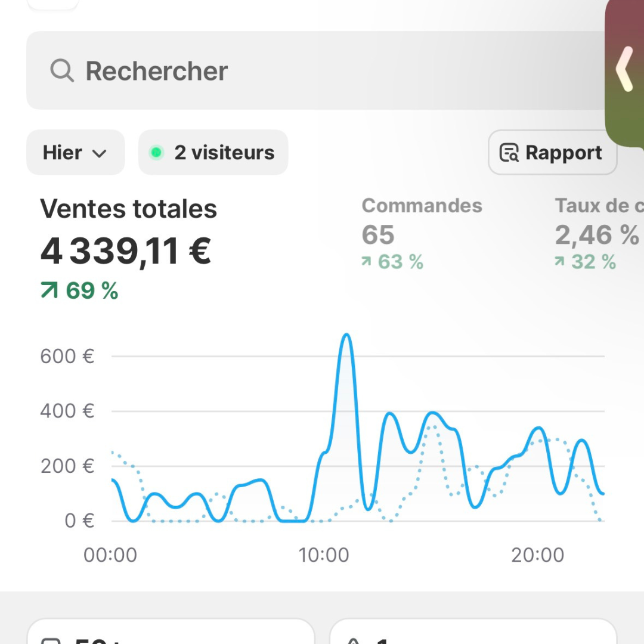Tap the green live visitors dot
644x644 pixels.
pyautogui.click(x=156, y=153)
